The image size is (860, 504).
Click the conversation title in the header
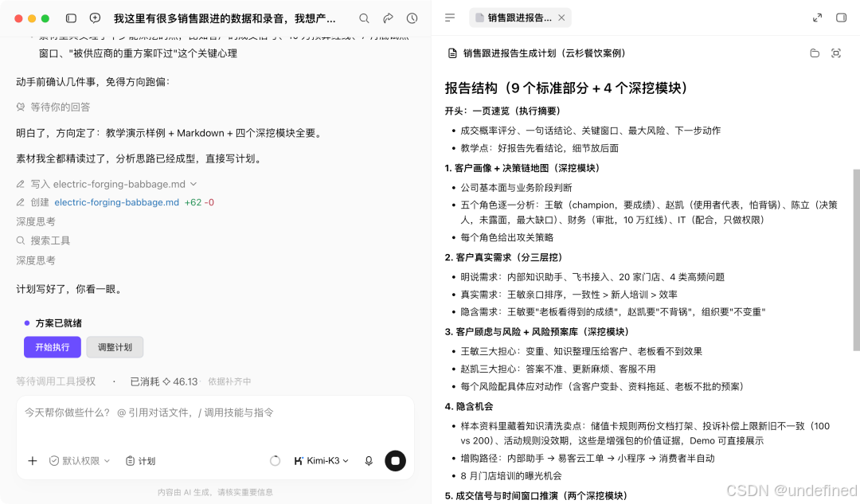point(225,18)
